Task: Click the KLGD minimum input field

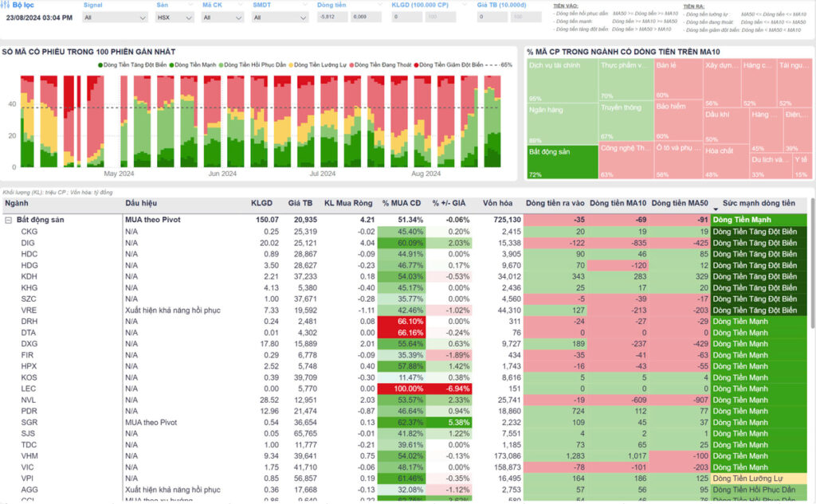Action: [407, 17]
